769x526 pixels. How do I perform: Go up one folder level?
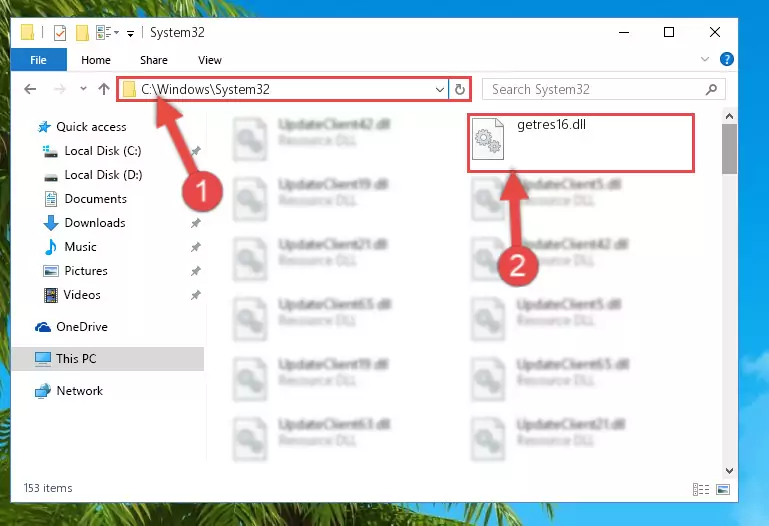pos(103,89)
